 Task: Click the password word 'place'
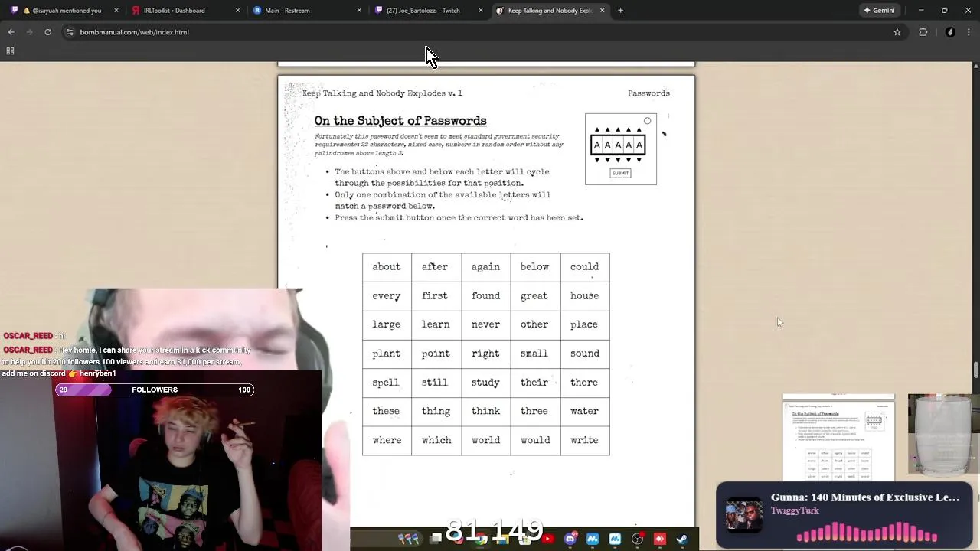point(583,324)
